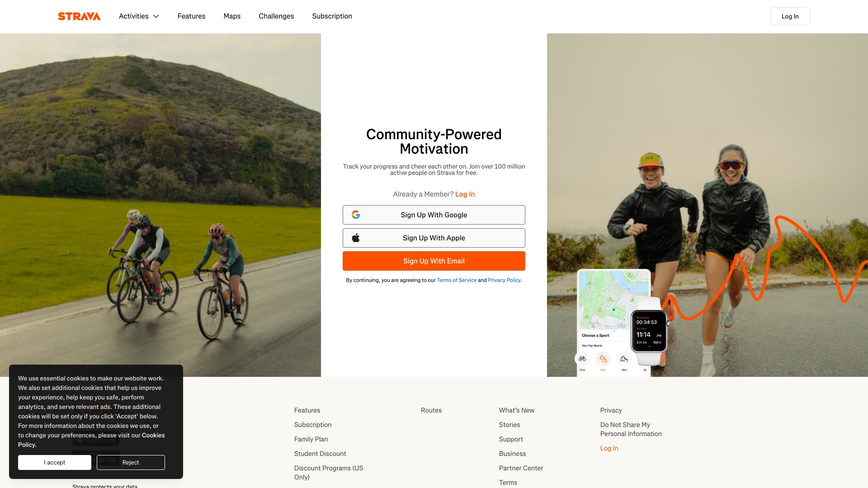868x488 pixels.
Task: Select the Hike boot sport icon
Action: [x=624, y=359]
